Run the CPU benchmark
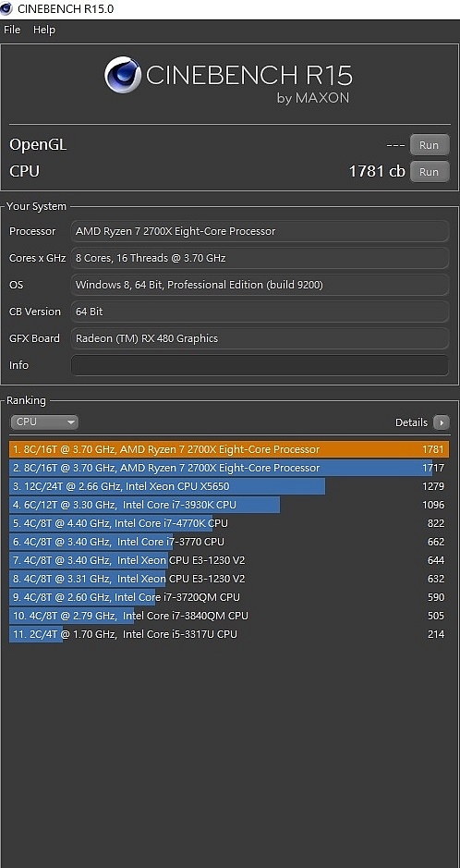This screenshot has height=868, width=460. (x=429, y=172)
